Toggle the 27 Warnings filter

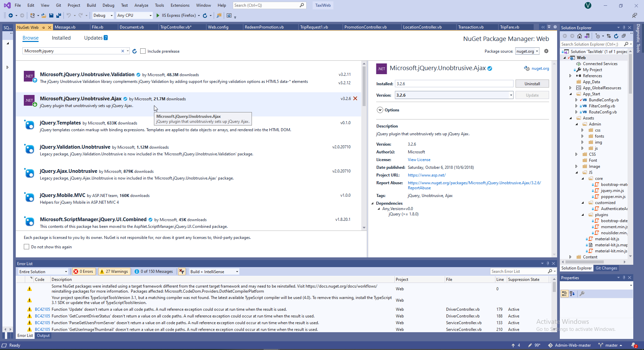tap(114, 271)
